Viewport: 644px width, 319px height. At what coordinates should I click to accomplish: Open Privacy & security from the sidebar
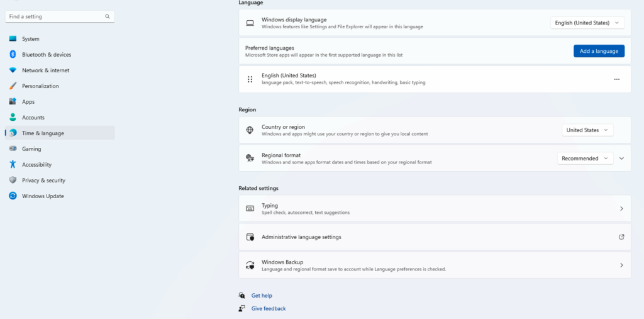(60, 180)
